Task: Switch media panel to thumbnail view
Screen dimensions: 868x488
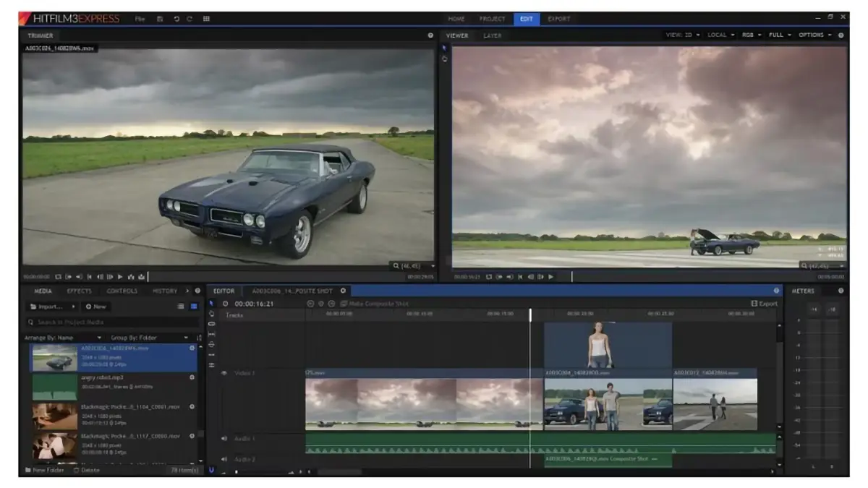Action: click(194, 307)
